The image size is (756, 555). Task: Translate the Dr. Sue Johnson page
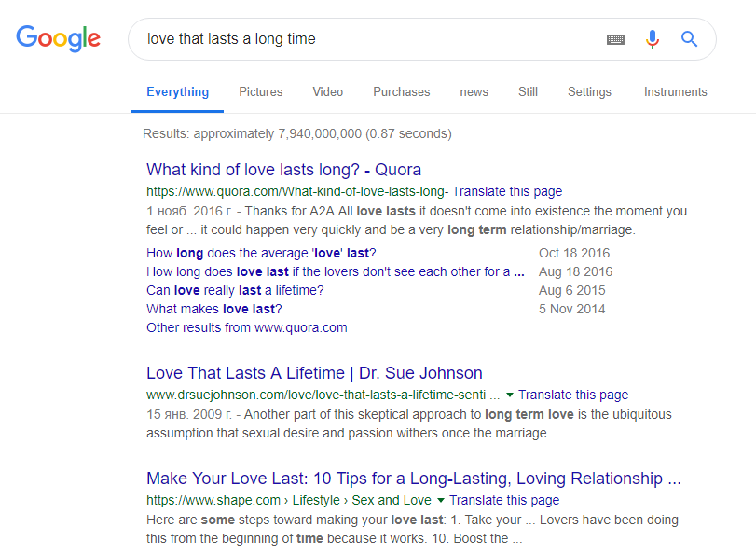point(573,395)
